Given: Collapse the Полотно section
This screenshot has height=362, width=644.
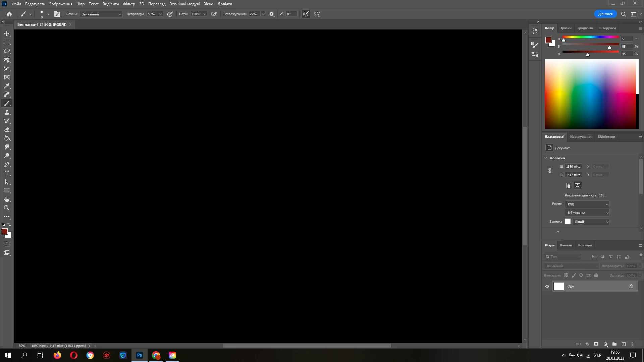Looking at the screenshot, I should pyautogui.click(x=546, y=158).
